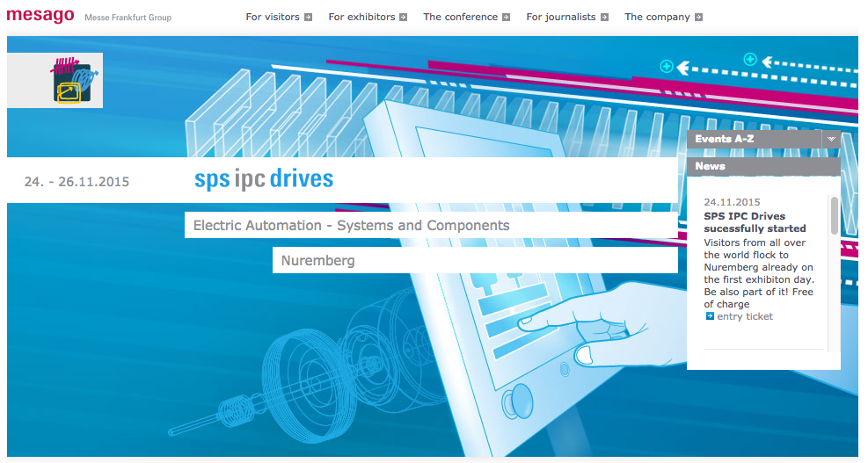
Task: Click arrow icon next to The conference
Action: point(506,18)
